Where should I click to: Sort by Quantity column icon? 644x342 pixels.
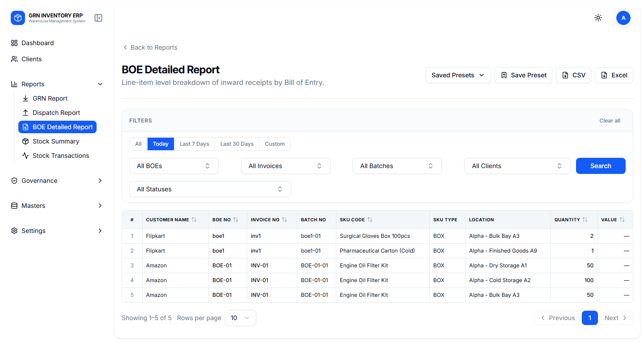click(585, 220)
